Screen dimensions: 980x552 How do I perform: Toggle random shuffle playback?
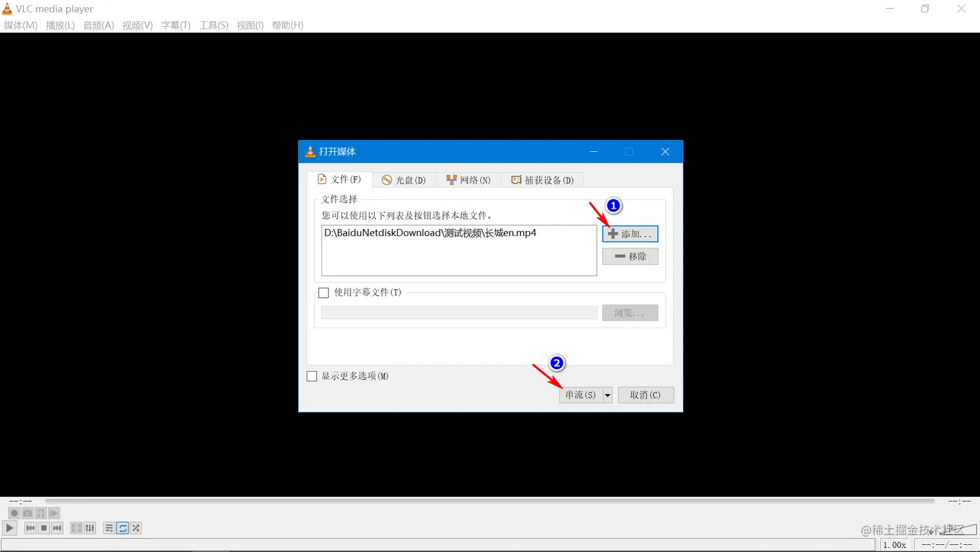pyautogui.click(x=136, y=528)
